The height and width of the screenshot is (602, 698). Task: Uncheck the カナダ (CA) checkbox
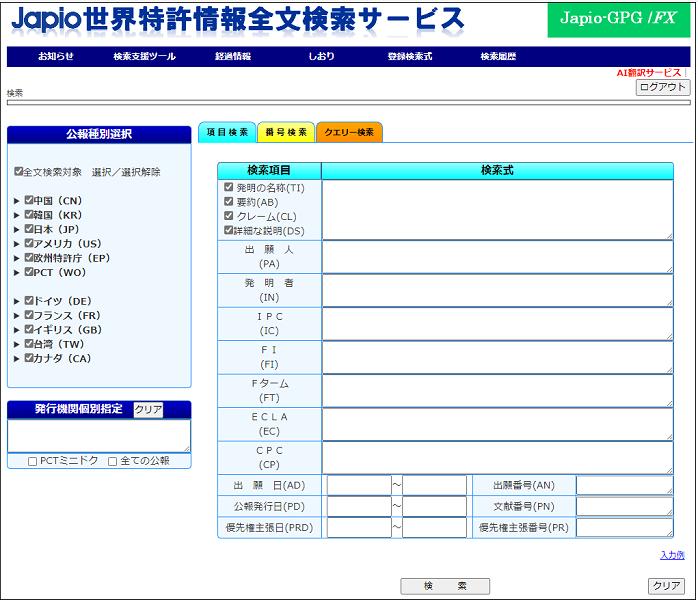click(x=29, y=358)
